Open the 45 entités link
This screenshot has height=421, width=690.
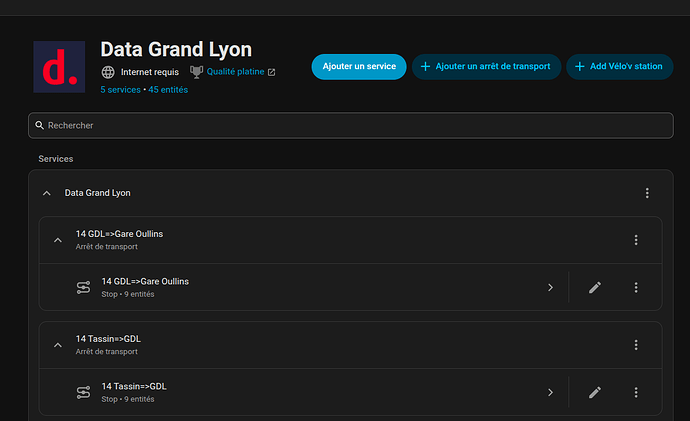[x=168, y=90]
